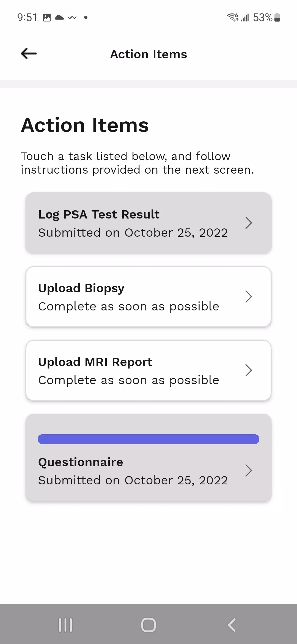
Task: Tap chevron on Log PSA Test Result
Action: (x=249, y=223)
